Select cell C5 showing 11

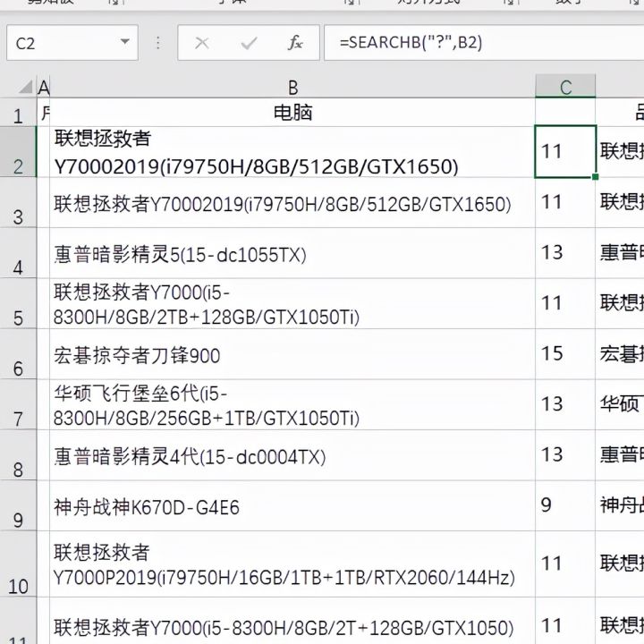click(565, 304)
